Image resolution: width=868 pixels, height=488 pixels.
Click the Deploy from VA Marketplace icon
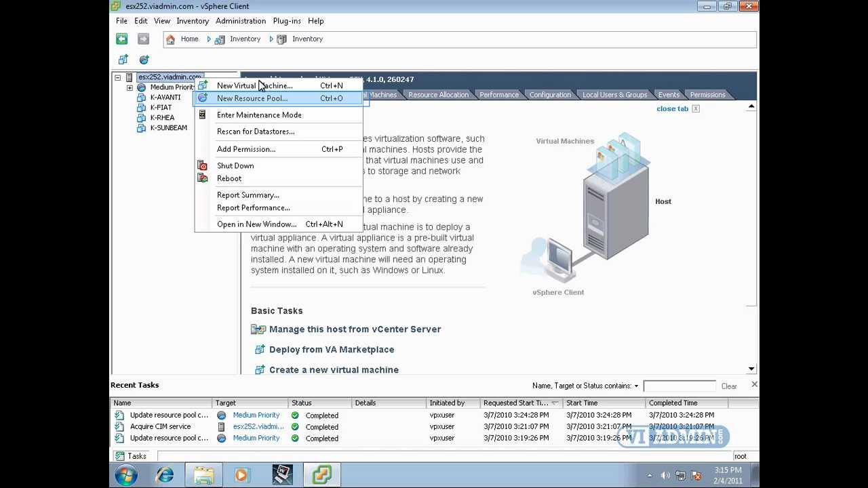[259, 350]
